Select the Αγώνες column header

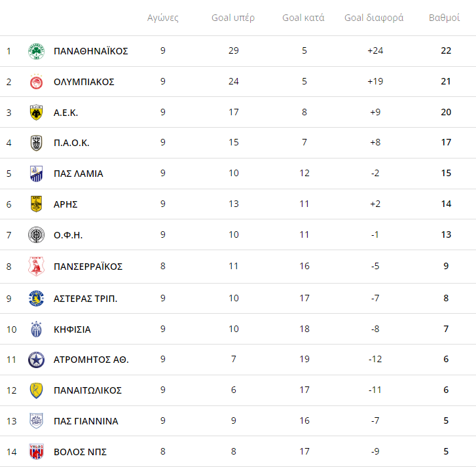[x=163, y=18]
